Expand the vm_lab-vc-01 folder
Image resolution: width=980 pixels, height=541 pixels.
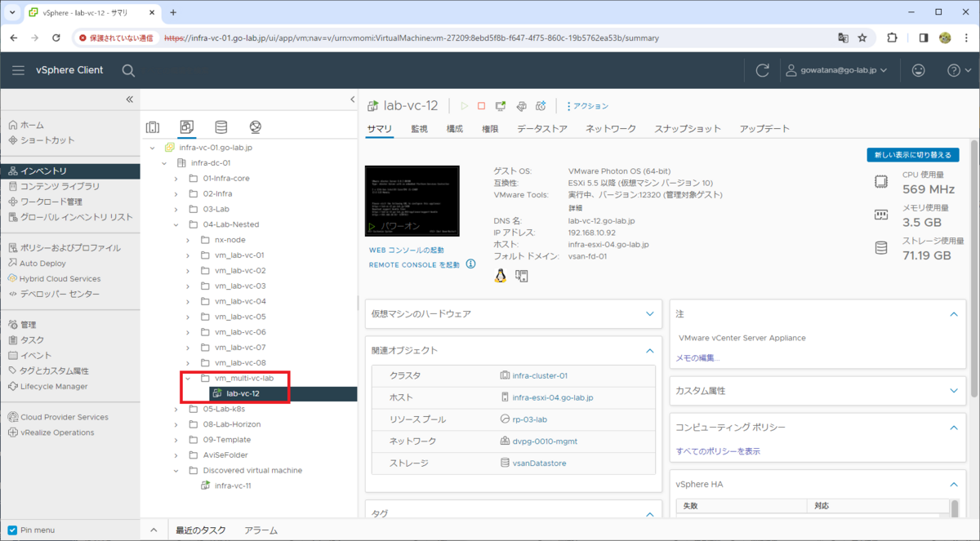tap(187, 255)
